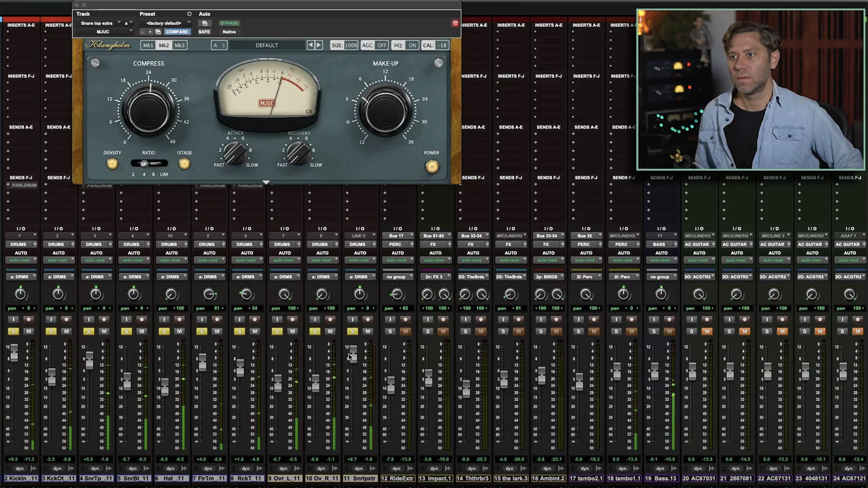Screen dimensions: 868x488
Task: Click the pan knob on 7 FlrTm track
Action: click(209, 294)
